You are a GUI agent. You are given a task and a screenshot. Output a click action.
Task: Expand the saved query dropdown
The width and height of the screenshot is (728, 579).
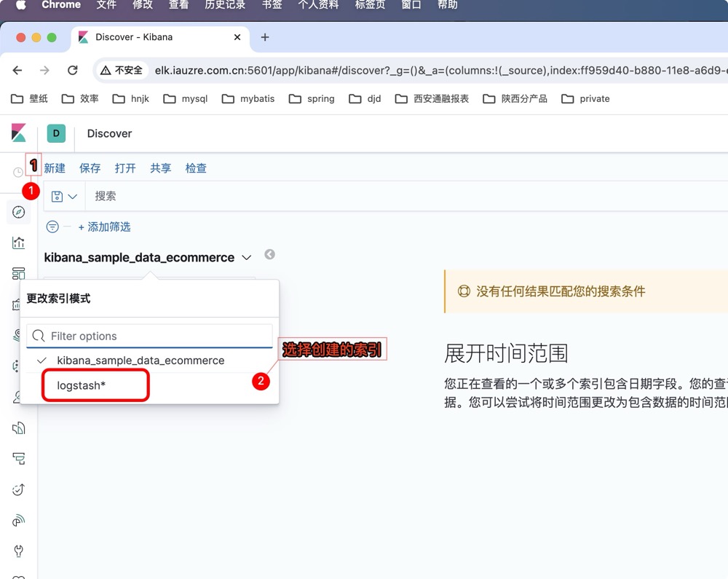[x=64, y=197]
